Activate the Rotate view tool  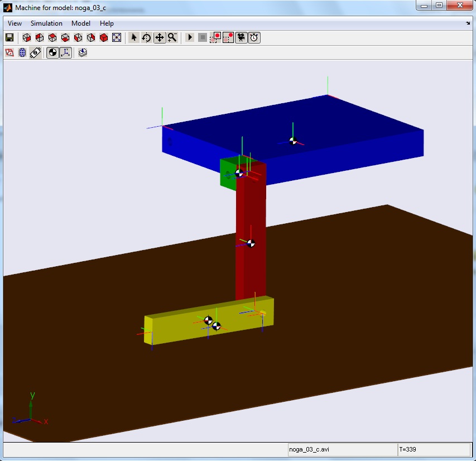(x=146, y=37)
